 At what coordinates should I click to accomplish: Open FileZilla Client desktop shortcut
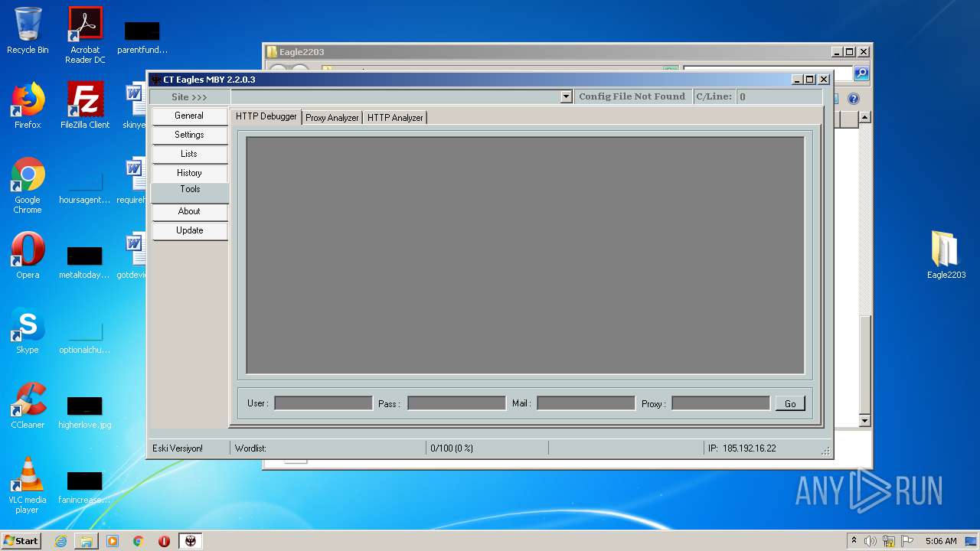(x=85, y=106)
